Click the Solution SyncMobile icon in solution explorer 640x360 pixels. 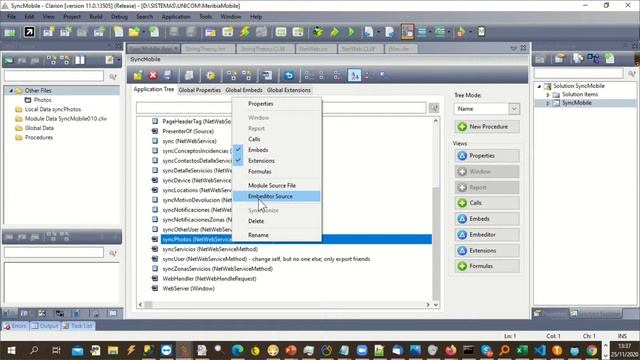(x=547, y=86)
